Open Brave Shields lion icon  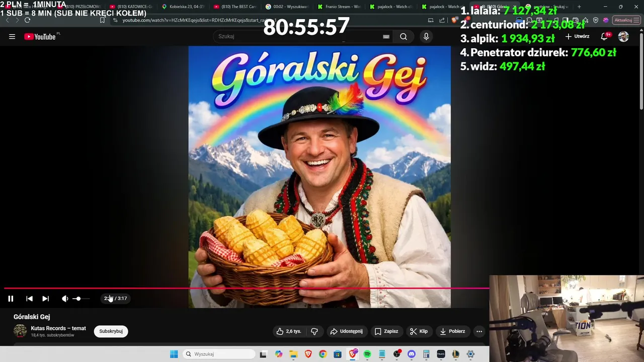[454, 20]
